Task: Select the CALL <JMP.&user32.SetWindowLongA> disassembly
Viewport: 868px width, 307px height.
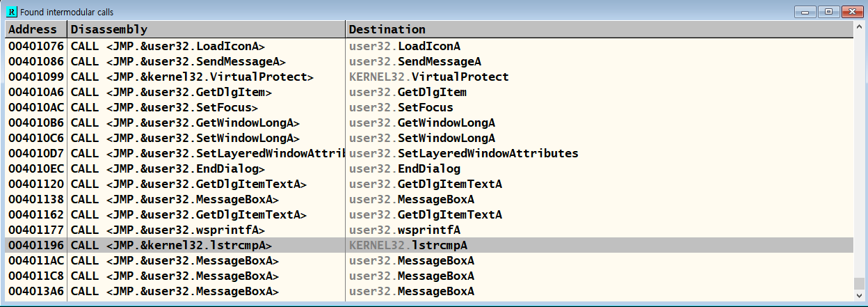Action: click(185, 138)
